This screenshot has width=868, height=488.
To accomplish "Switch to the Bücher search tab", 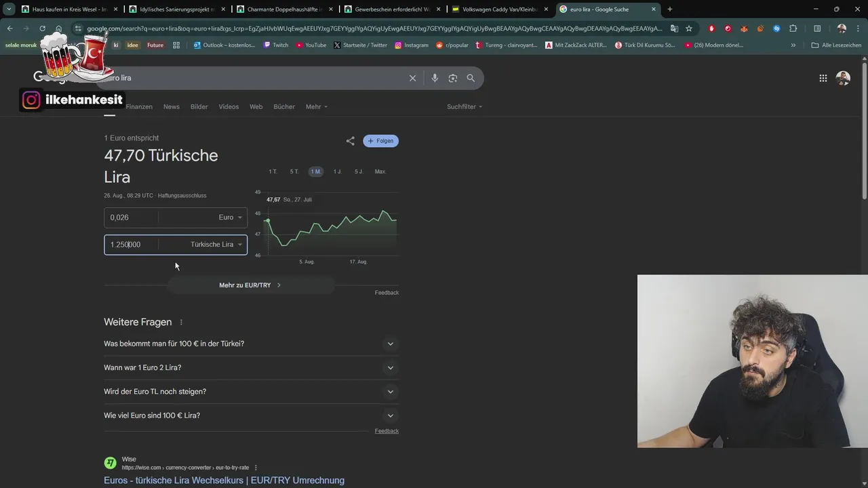I will [x=284, y=107].
